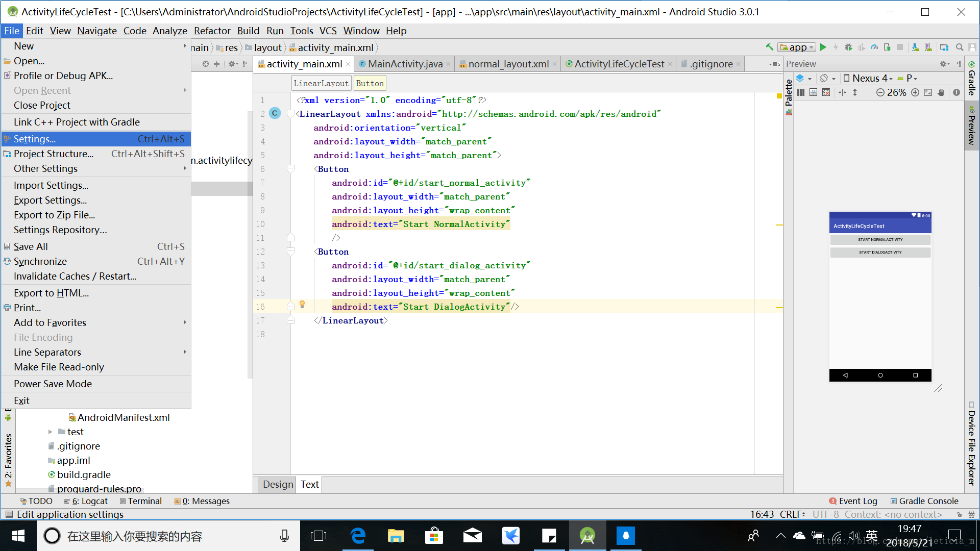
Task: Show hidden editor tabs list dropdown
Action: click(x=775, y=64)
